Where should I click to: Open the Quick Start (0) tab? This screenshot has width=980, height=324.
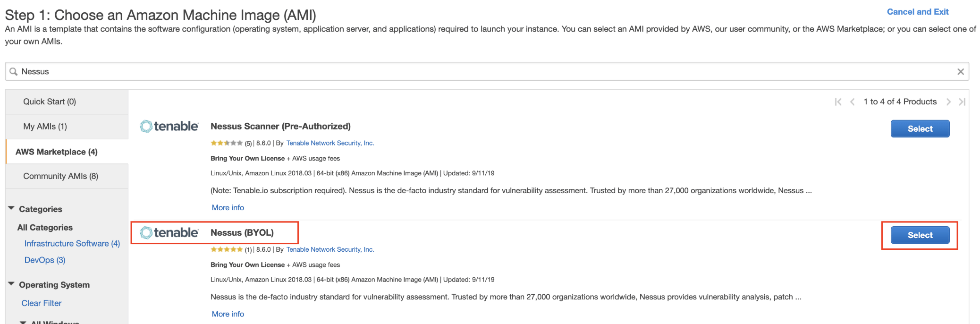tap(67, 102)
